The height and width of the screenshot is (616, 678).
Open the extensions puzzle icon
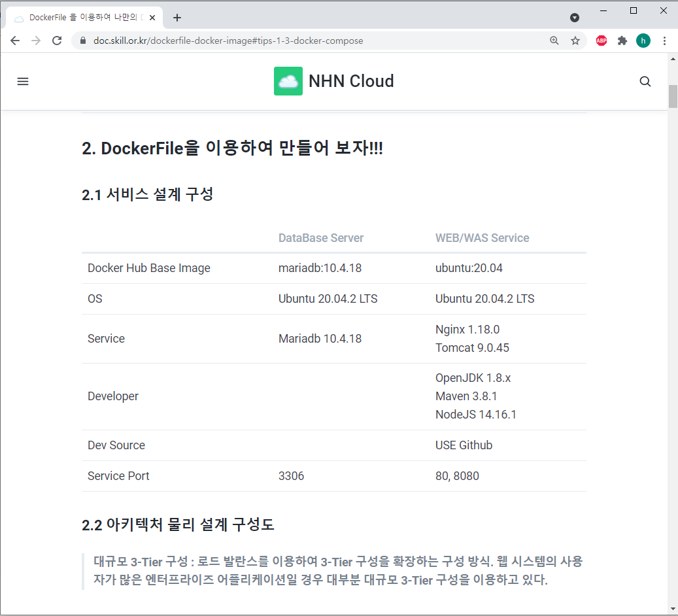(622, 41)
